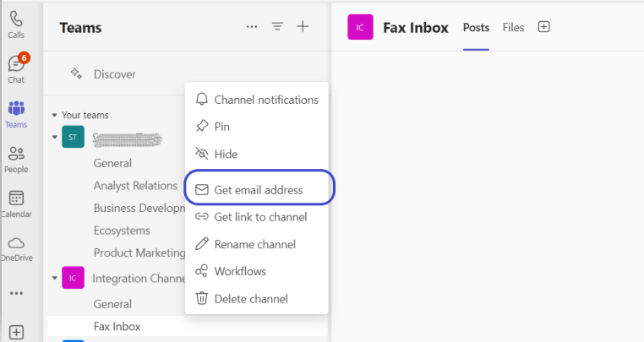
Task: Open Chat with 6 unread notifications
Action: click(16, 68)
